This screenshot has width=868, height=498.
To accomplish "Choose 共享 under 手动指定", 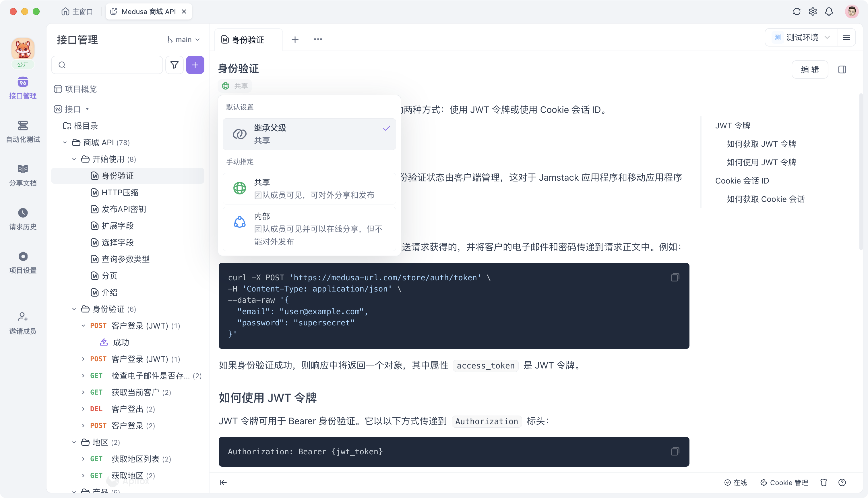I will pos(309,188).
